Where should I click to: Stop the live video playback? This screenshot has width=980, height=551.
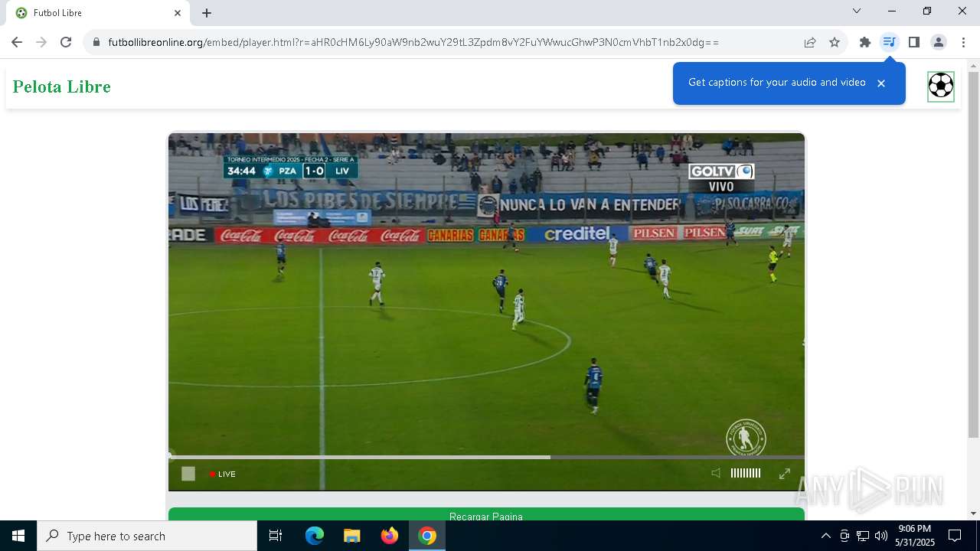[188, 474]
